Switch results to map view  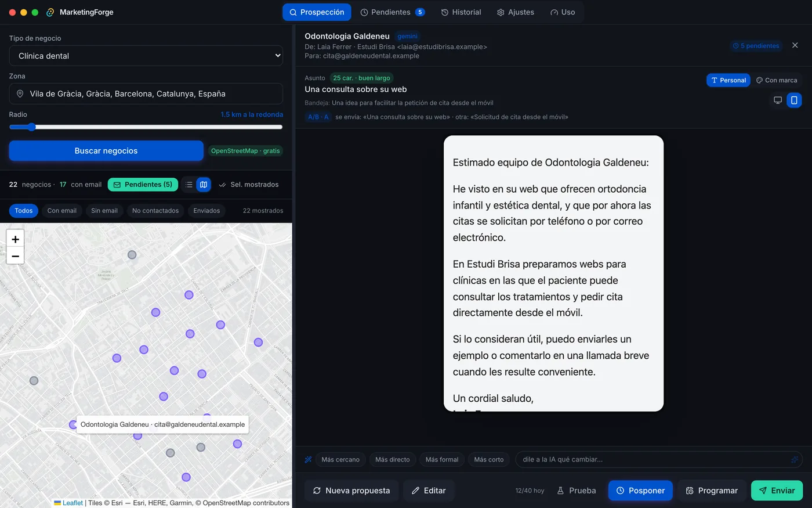(204, 185)
